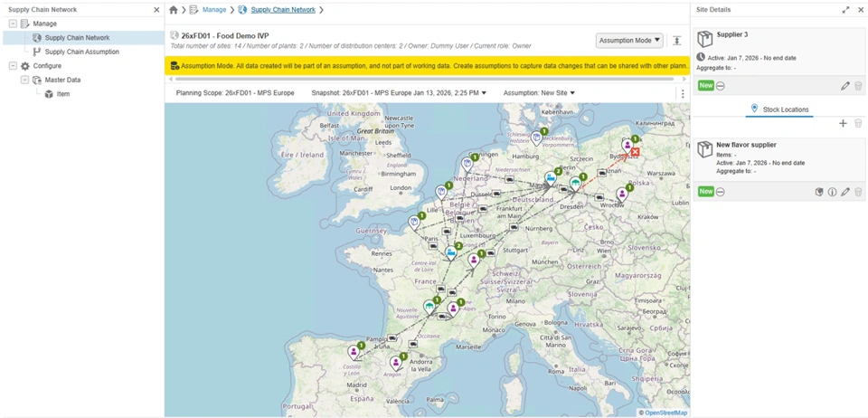Click the New badge on the Supplier 3 card
The image size is (868, 418).
coord(706,86)
